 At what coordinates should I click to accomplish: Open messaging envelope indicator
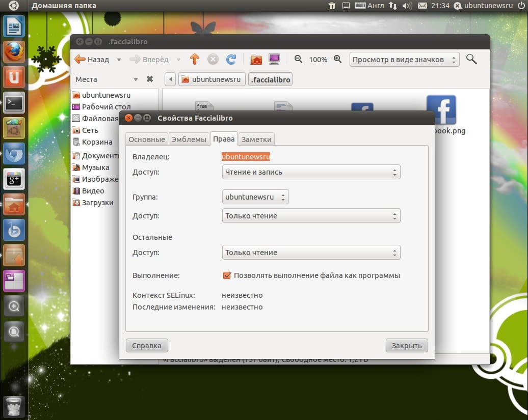click(423, 6)
